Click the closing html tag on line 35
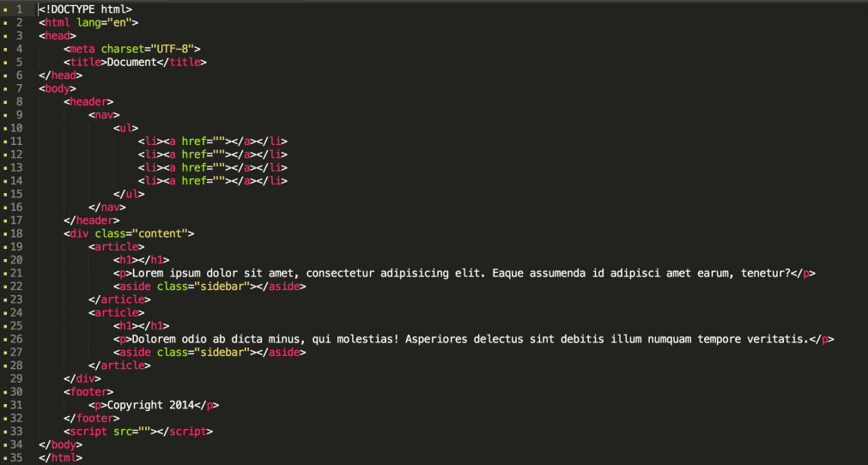This screenshot has height=465, width=868. pos(60,459)
